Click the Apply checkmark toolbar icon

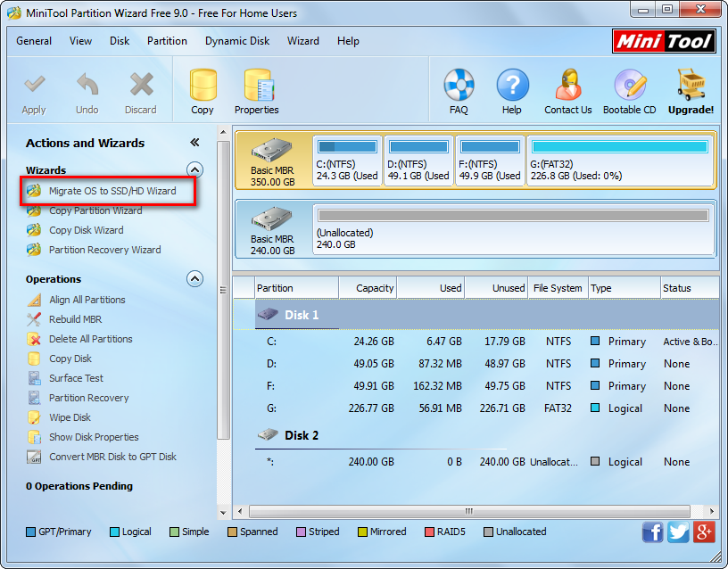click(35, 85)
